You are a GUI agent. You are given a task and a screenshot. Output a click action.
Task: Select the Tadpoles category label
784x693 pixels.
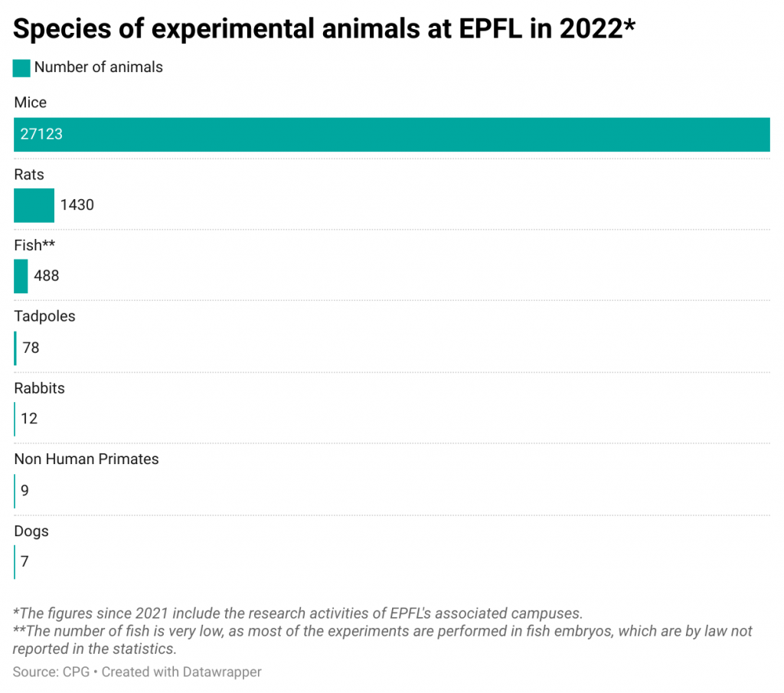tap(44, 316)
